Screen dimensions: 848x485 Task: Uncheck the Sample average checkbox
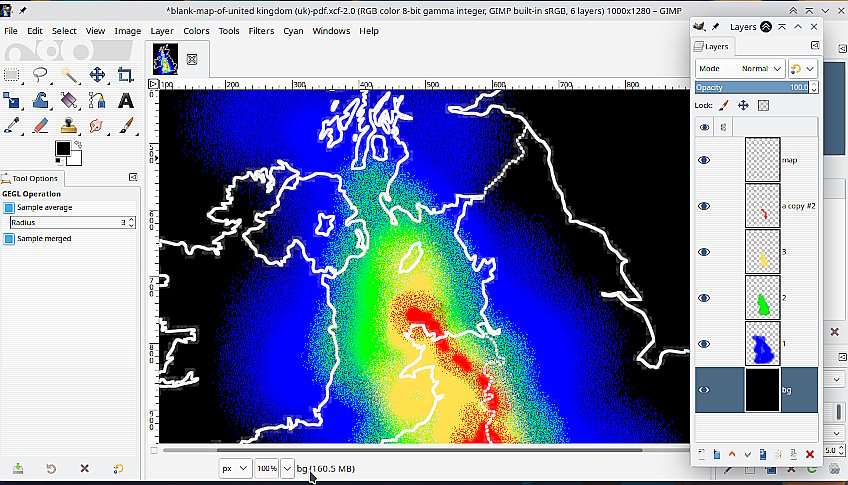[x=10, y=207]
